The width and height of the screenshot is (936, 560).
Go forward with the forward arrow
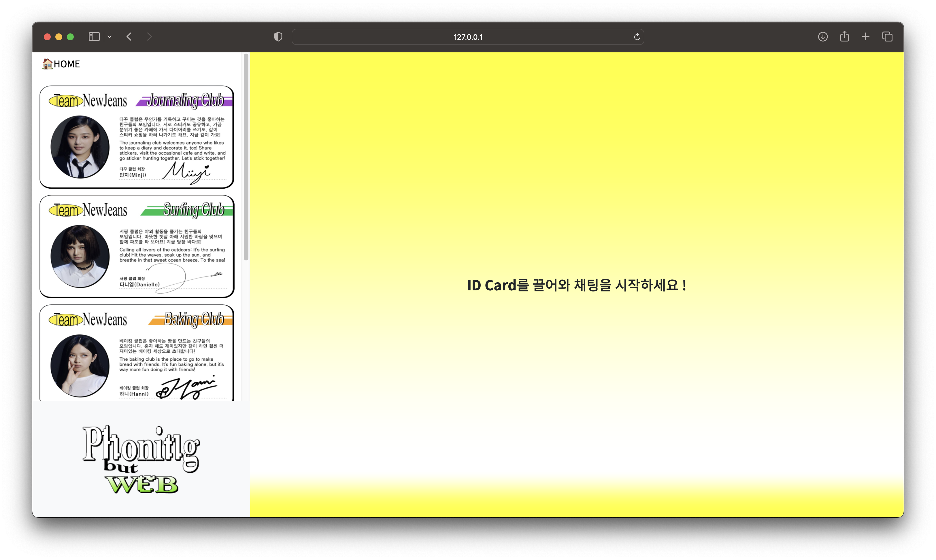150,37
